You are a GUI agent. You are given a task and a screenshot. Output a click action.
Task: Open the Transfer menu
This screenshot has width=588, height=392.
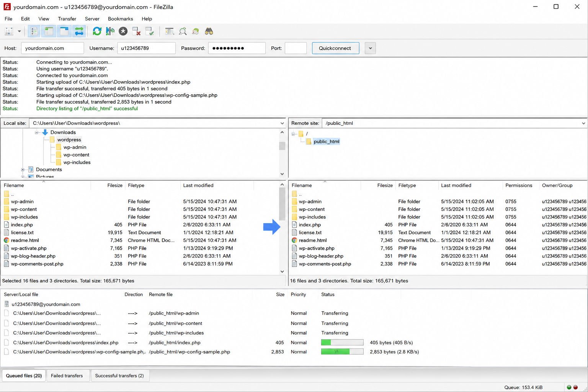coord(67,19)
